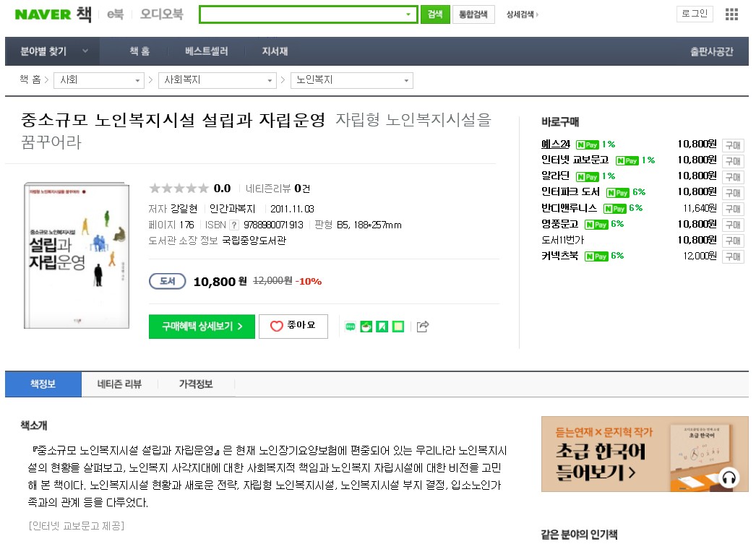The height and width of the screenshot is (544, 756).
Task: Share the book to Naver Blog
Action: tap(351, 327)
